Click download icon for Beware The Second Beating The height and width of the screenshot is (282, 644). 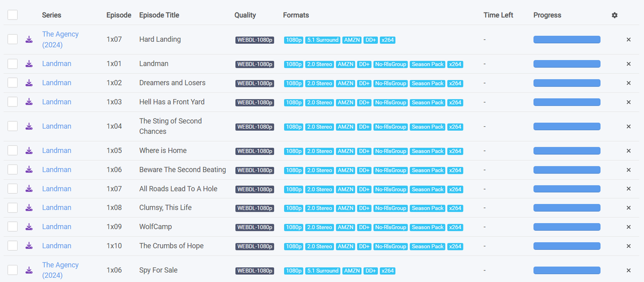click(29, 170)
